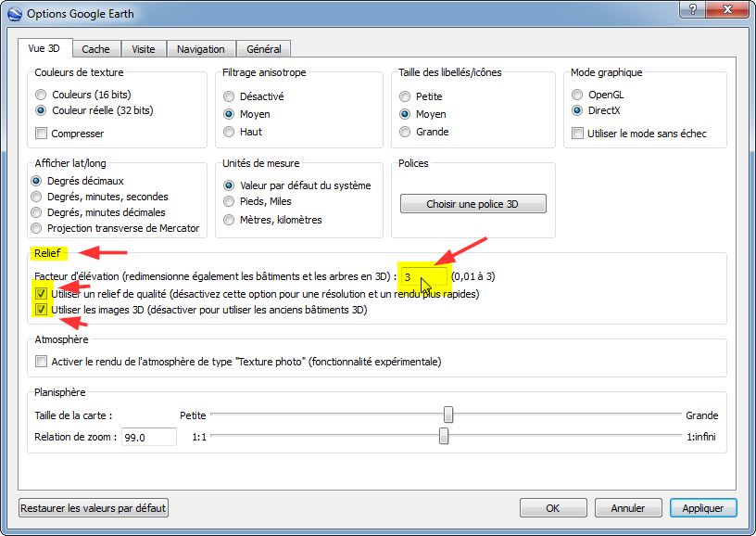756x536 pixels.
Task: Click the Facteur d'élévation input field
Action: [423, 277]
